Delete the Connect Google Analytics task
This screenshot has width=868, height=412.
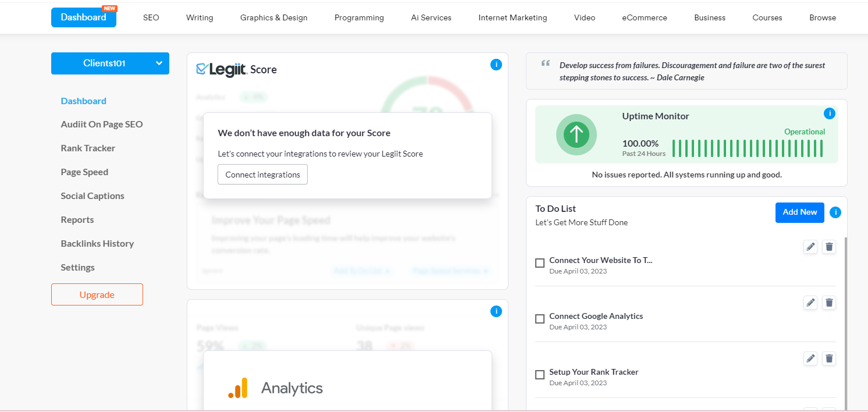(x=829, y=303)
